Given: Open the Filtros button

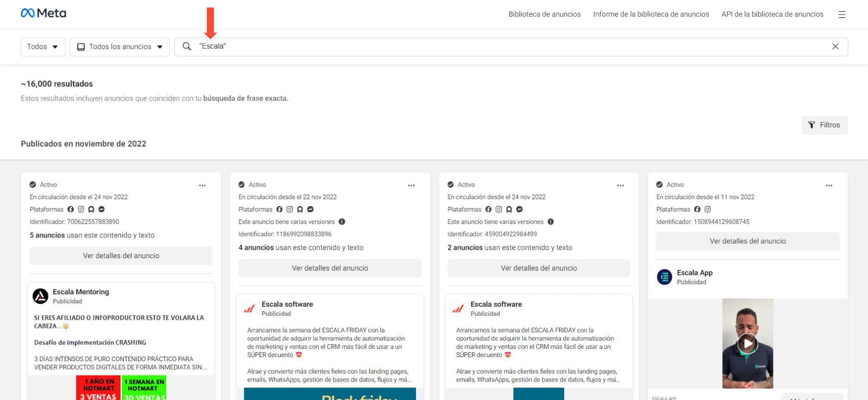Looking at the screenshot, I should 825,125.
